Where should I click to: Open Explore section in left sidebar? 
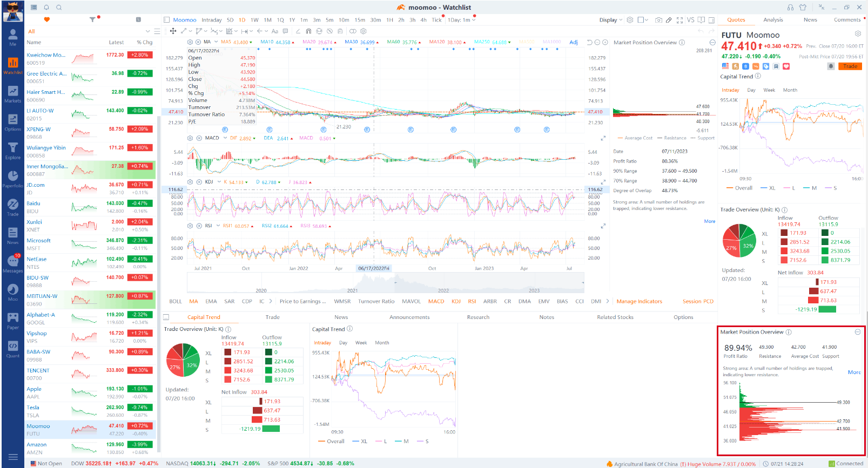pos(12,151)
